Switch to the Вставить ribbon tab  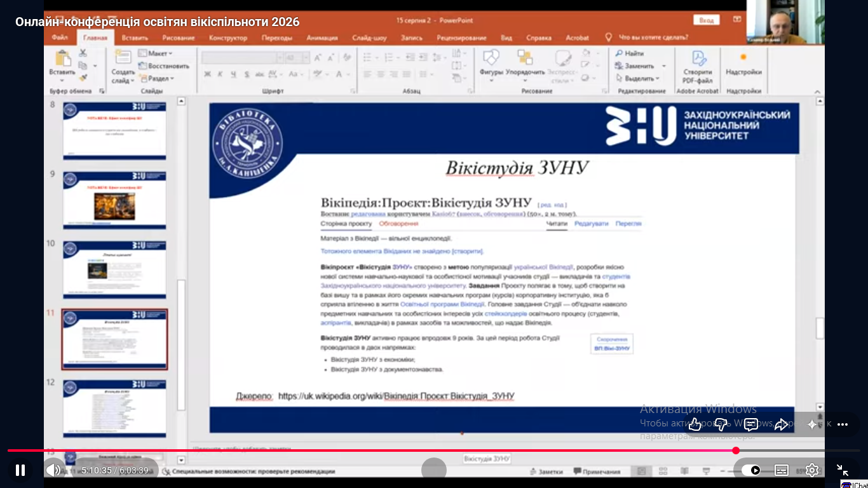tap(135, 37)
